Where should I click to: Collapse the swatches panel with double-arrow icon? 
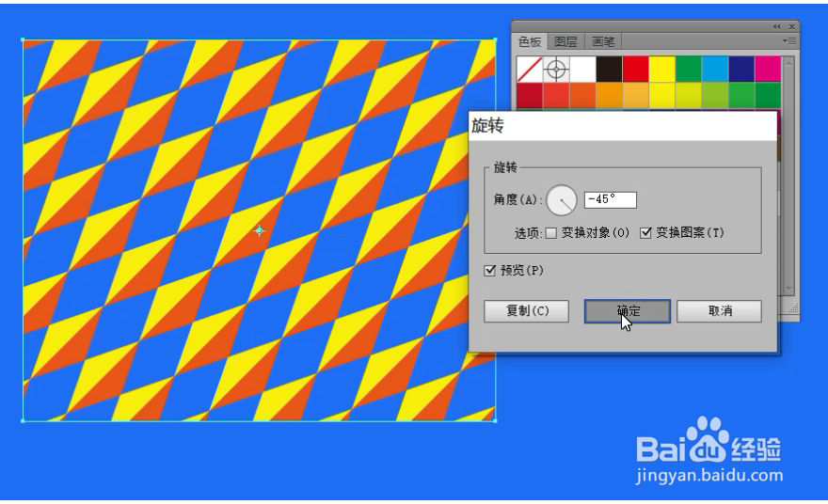[x=776, y=27]
